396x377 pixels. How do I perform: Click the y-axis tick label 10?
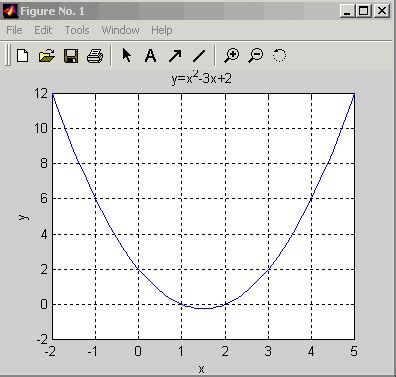point(41,128)
